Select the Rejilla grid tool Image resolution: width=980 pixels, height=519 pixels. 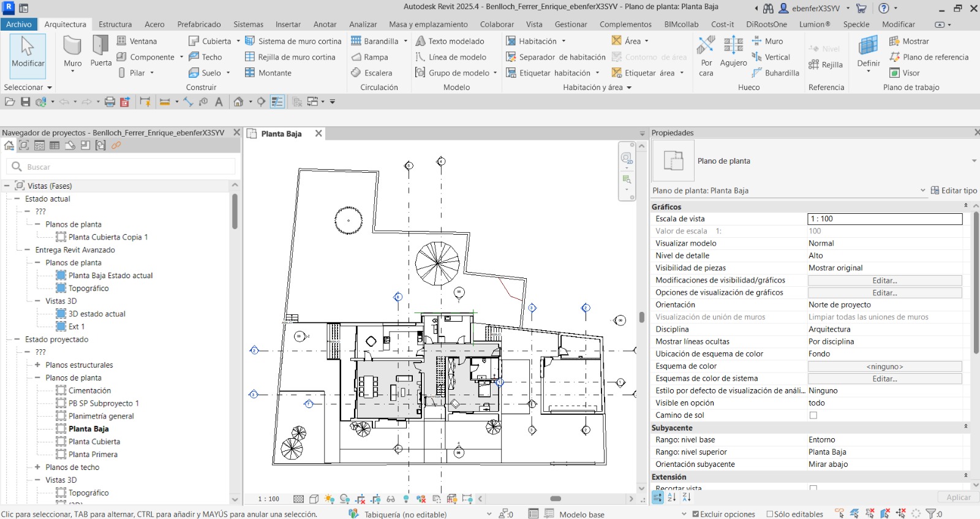826,64
